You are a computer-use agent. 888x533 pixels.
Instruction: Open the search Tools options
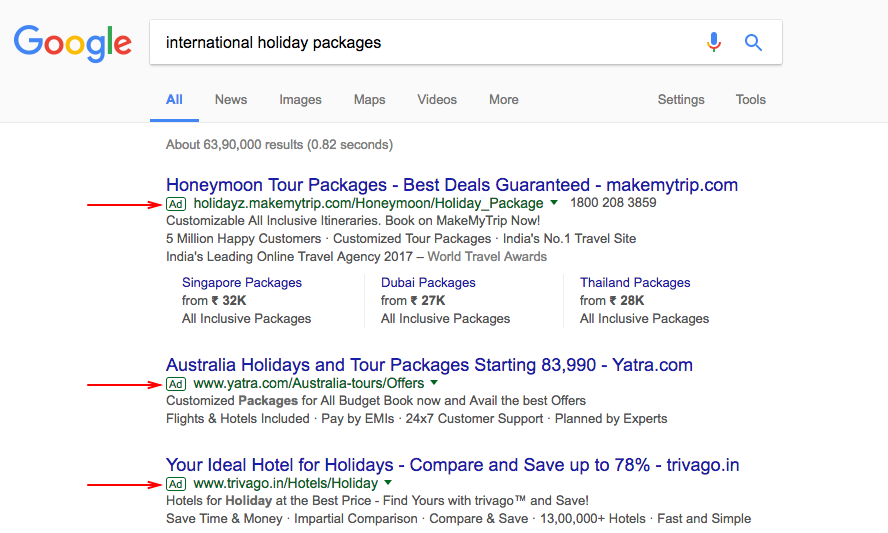751,100
